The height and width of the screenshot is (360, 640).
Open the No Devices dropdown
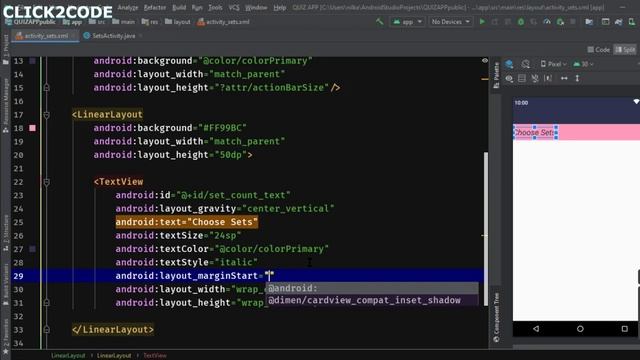click(451, 22)
